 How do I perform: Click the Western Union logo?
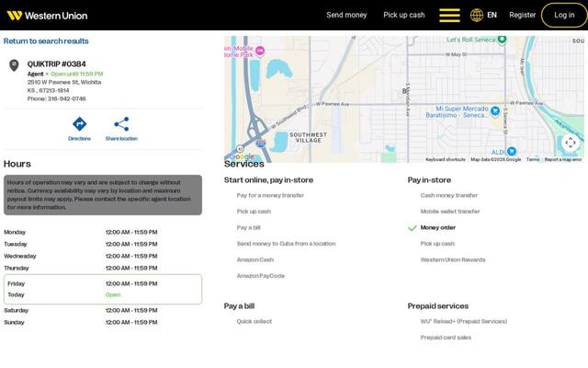point(47,16)
